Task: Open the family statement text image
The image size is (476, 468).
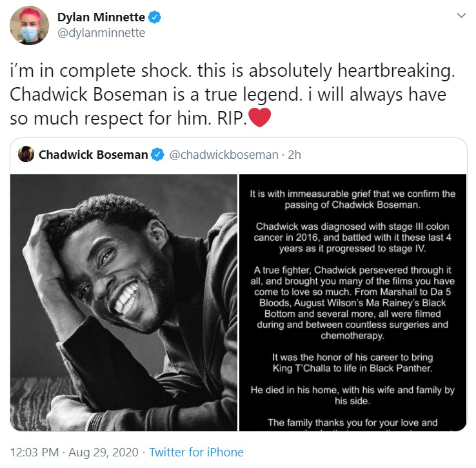Action: coord(353,303)
